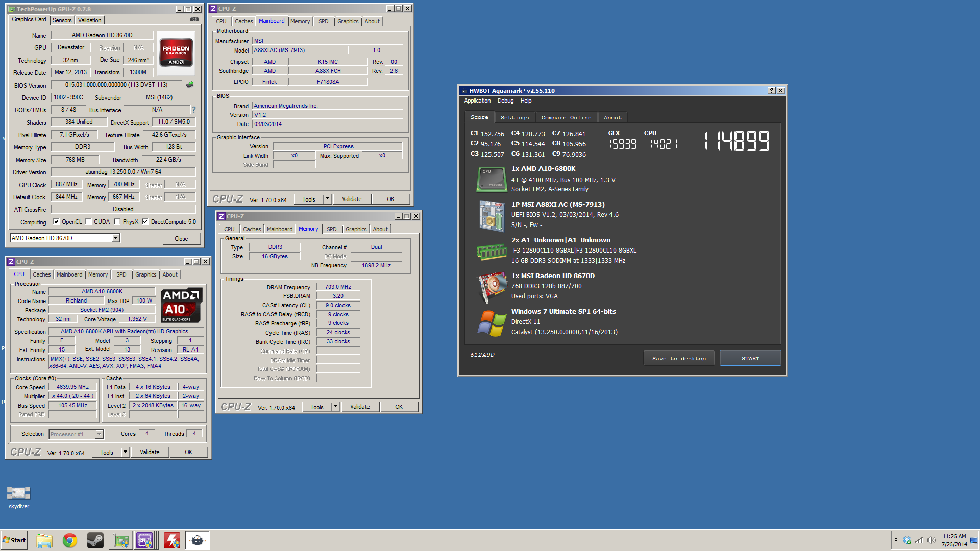The image size is (980, 551).
Task: Toggle the CUDA checkbox
Action: pyautogui.click(x=88, y=222)
